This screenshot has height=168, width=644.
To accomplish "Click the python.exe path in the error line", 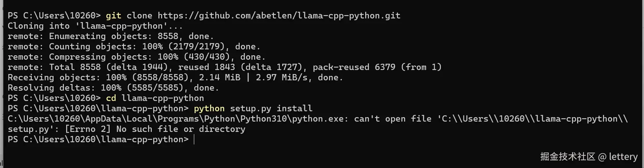I will tap(178, 119).
